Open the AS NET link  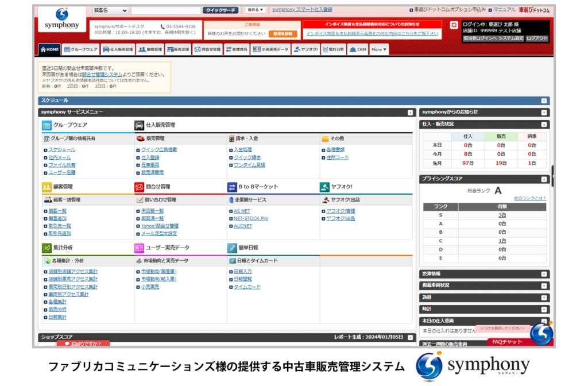pos(242,211)
